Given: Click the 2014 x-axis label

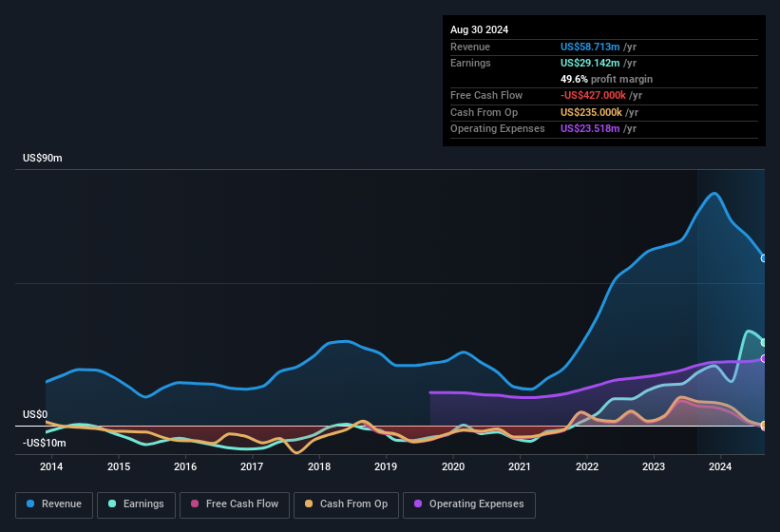Looking at the screenshot, I should [51, 466].
